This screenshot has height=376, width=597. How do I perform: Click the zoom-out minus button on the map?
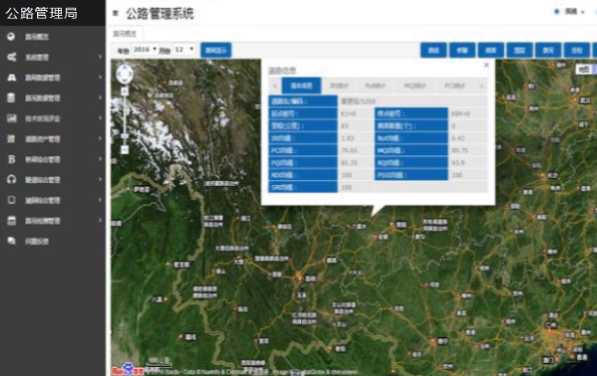click(125, 150)
